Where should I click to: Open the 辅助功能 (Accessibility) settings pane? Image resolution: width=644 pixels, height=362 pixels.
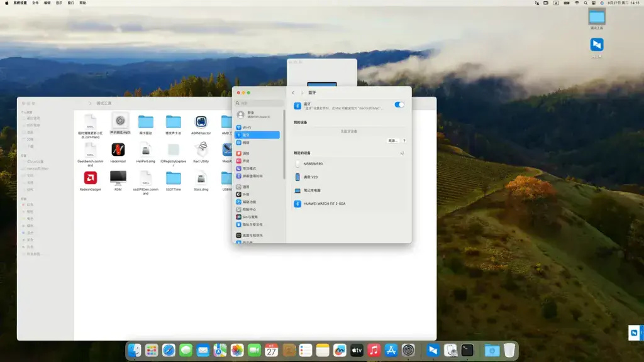tap(257, 202)
